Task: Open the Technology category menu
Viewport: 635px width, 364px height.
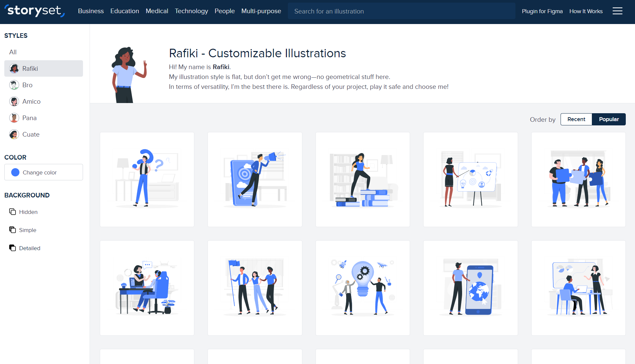Action: pos(191,11)
